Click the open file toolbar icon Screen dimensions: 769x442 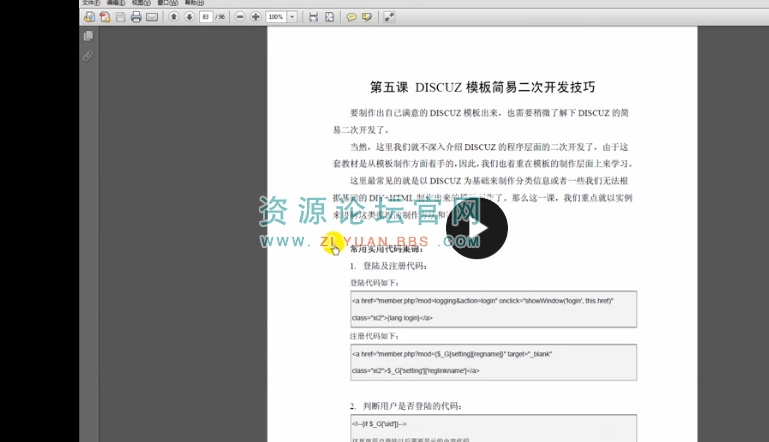pyautogui.click(x=89, y=17)
